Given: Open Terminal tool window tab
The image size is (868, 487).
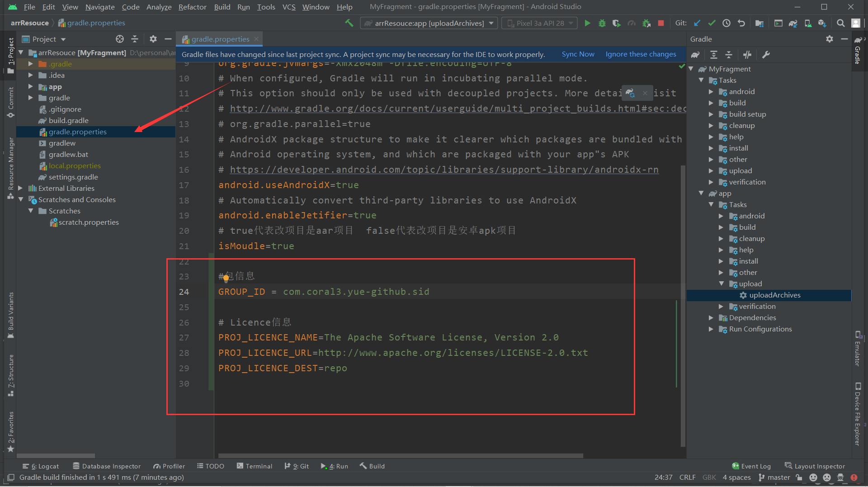Looking at the screenshot, I should pos(255,466).
